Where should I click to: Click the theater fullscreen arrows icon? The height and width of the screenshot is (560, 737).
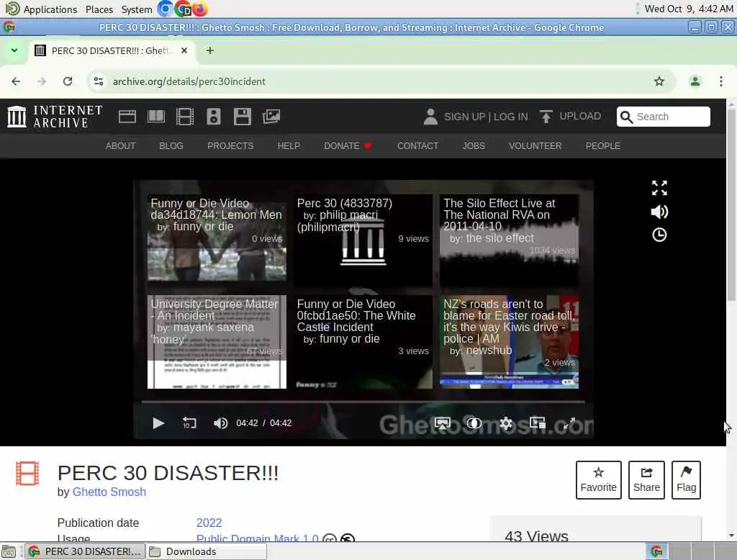pyautogui.click(x=659, y=188)
